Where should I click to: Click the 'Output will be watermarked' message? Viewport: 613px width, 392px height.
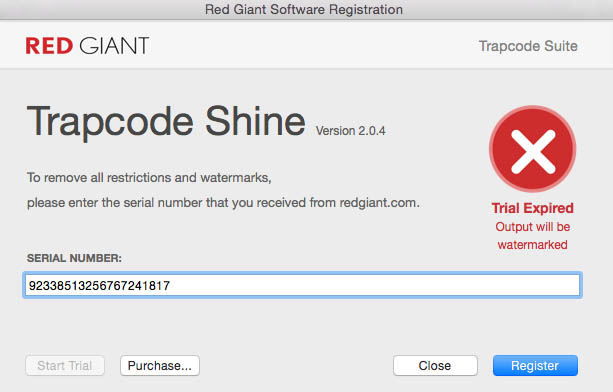532,236
